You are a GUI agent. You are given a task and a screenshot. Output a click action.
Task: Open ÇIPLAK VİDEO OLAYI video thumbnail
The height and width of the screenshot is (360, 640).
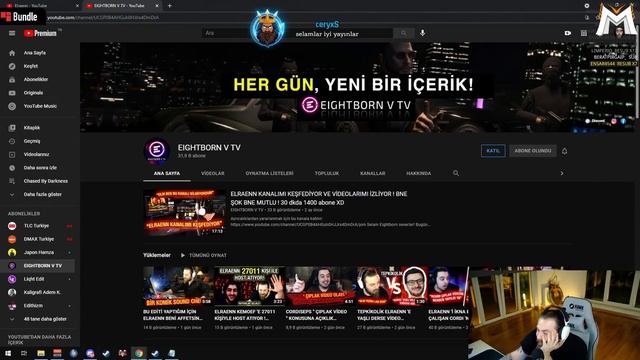pos(320,286)
